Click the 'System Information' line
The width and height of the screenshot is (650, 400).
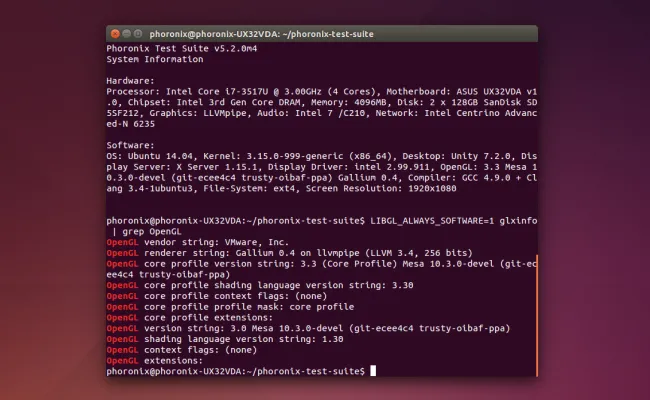click(155, 59)
